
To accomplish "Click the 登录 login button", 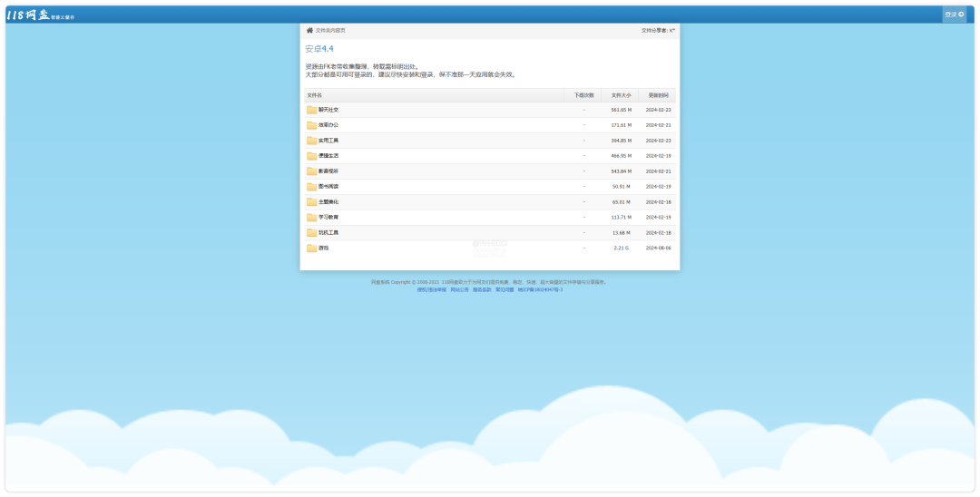I will (x=954, y=15).
